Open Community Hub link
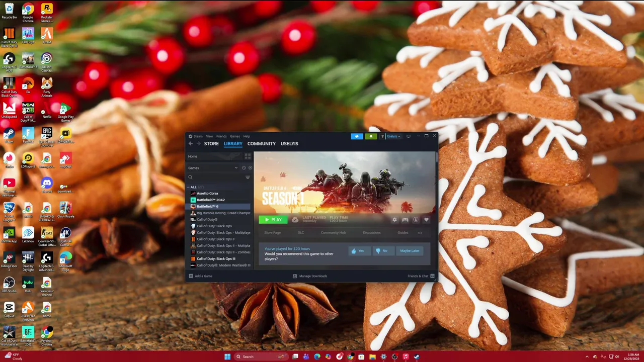 (x=333, y=233)
